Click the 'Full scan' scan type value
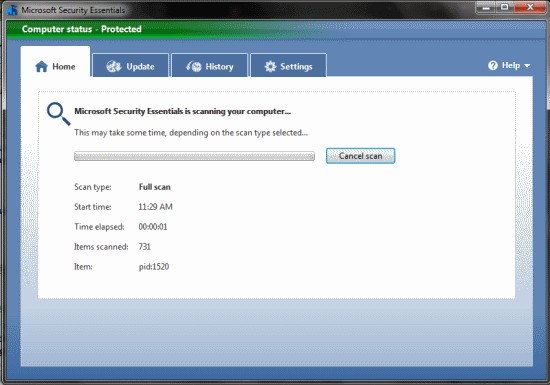The width and height of the screenshot is (550, 385). (155, 187)
